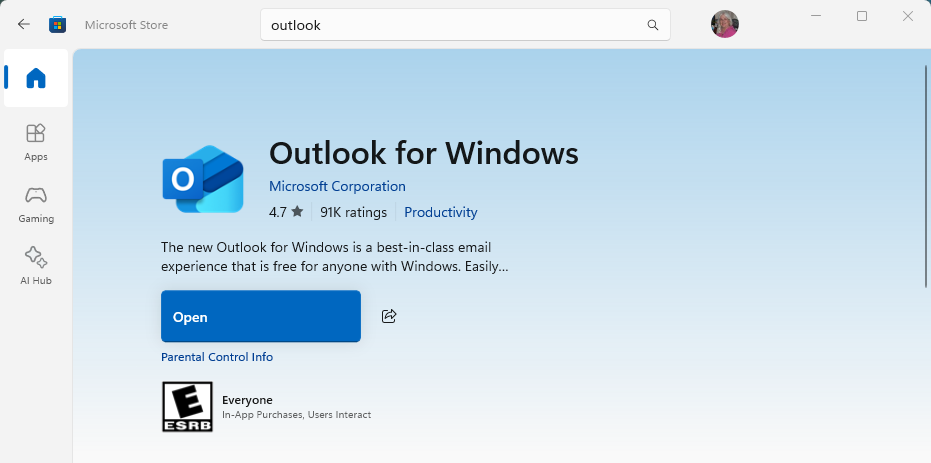Click the search magnifier icon

tap(653, 25)
